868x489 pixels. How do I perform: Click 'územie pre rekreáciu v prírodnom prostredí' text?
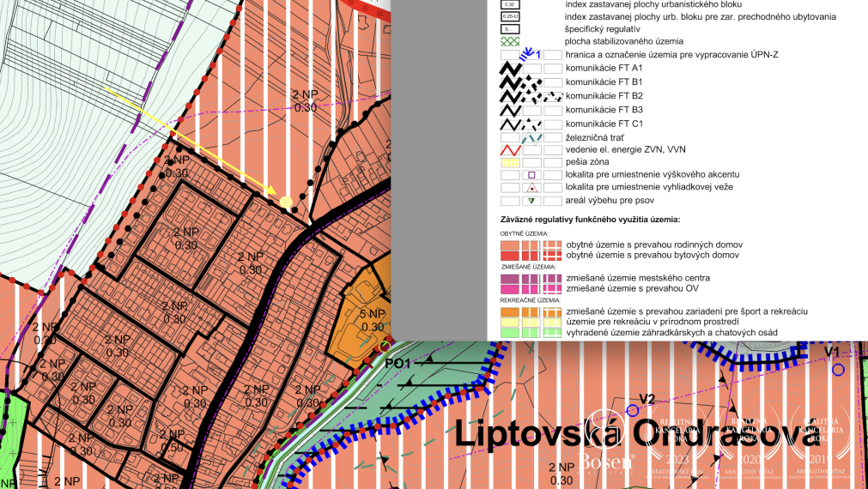point(653,322)
